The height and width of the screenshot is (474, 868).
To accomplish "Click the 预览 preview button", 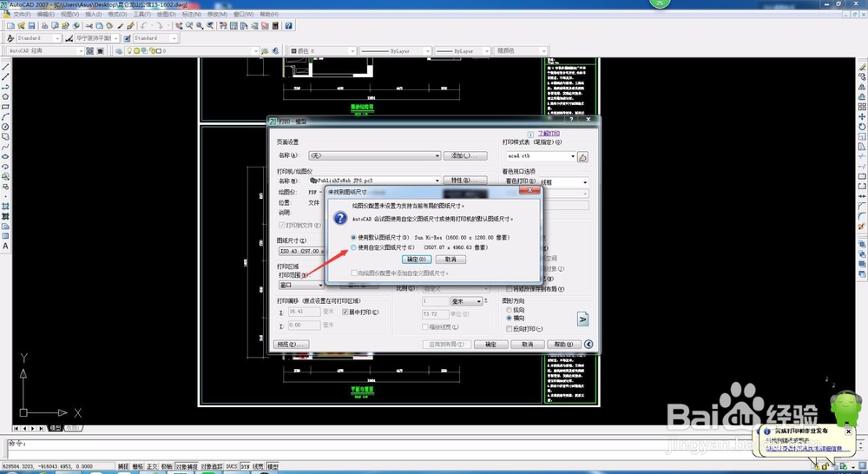I will [x=292, y=345].
